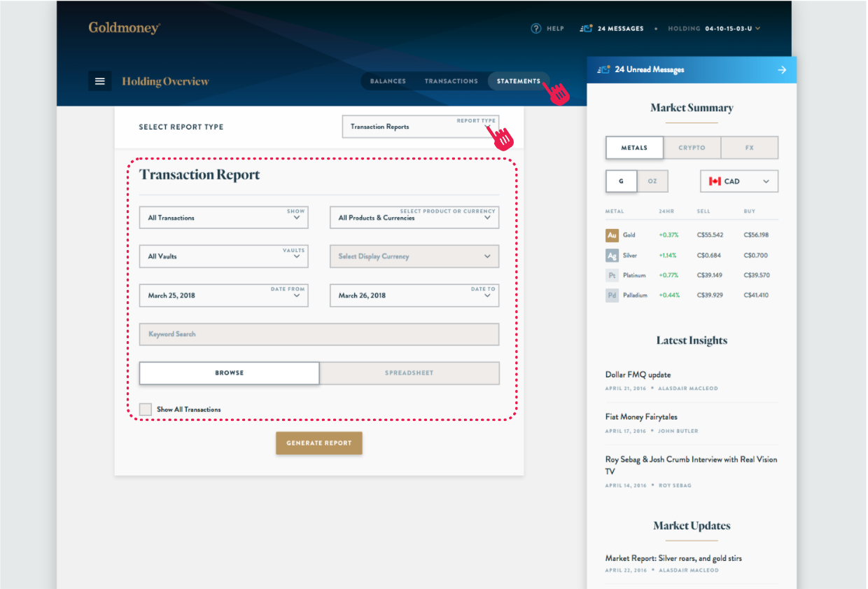Click the Keyword Search field
Image resolution: width=868 pixels, height=589 pixels.
[x=319, y=334]
